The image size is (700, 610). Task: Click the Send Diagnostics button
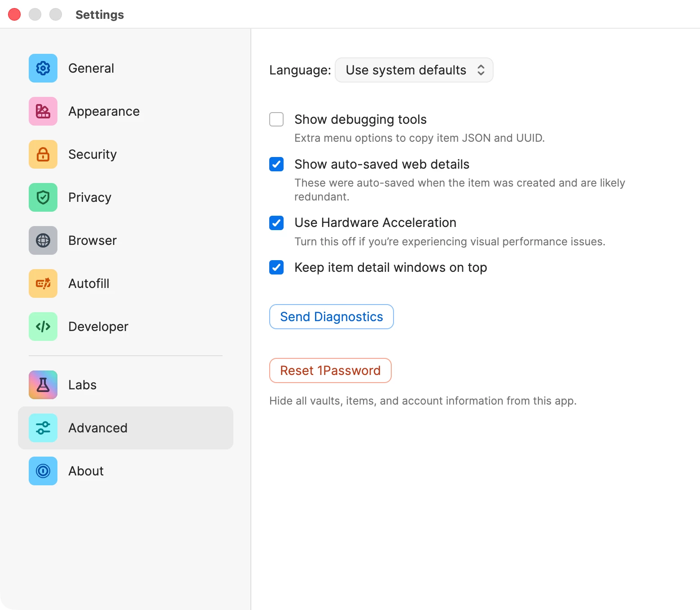(332, 317)
